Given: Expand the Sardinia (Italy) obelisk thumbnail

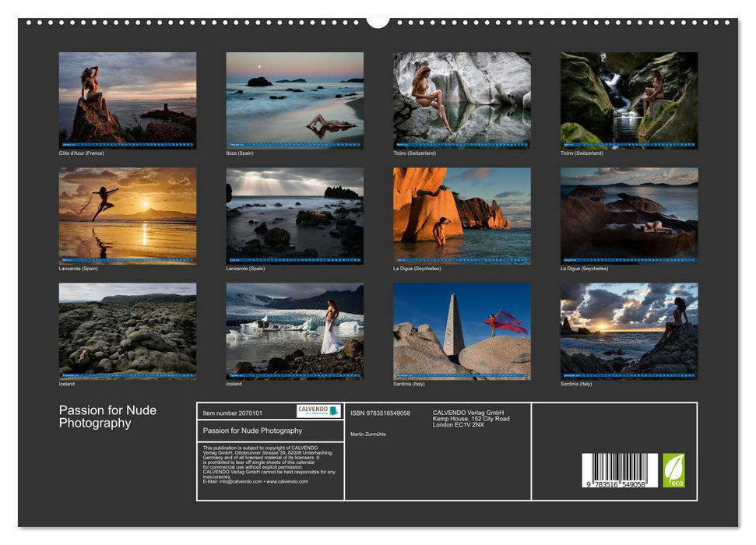Looking at the screenshot, I should [x=462, y=331].
